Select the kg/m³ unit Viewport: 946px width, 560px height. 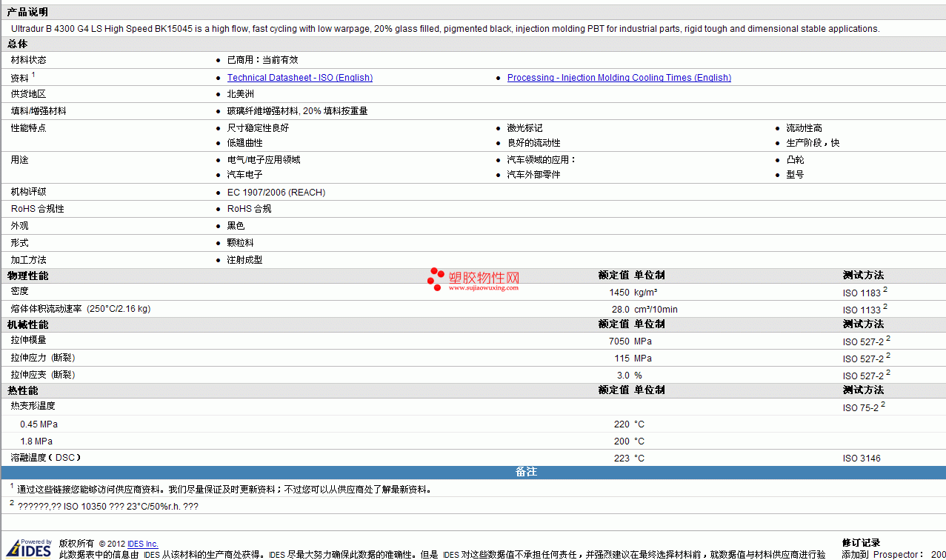(645, 293)
